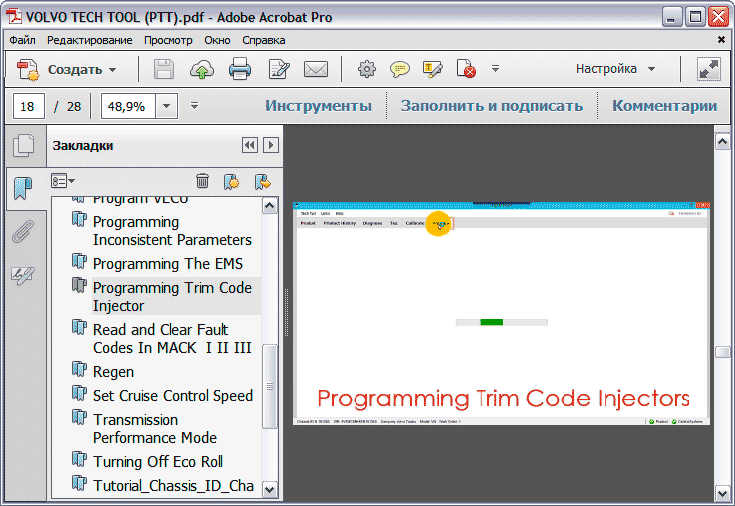Toggle the Bookmarks panel icon in the sidebar
Screen dimensions: 735x506
coord(22,188)
